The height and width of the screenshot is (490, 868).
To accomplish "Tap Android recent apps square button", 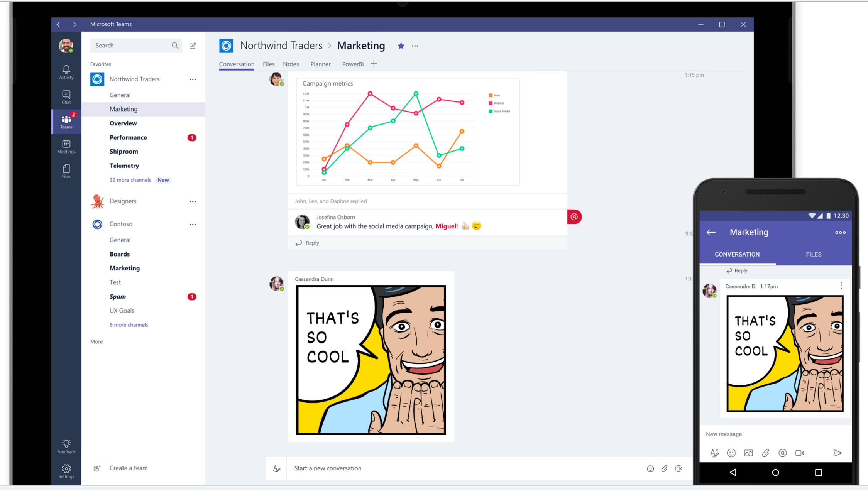I will 818,472.
